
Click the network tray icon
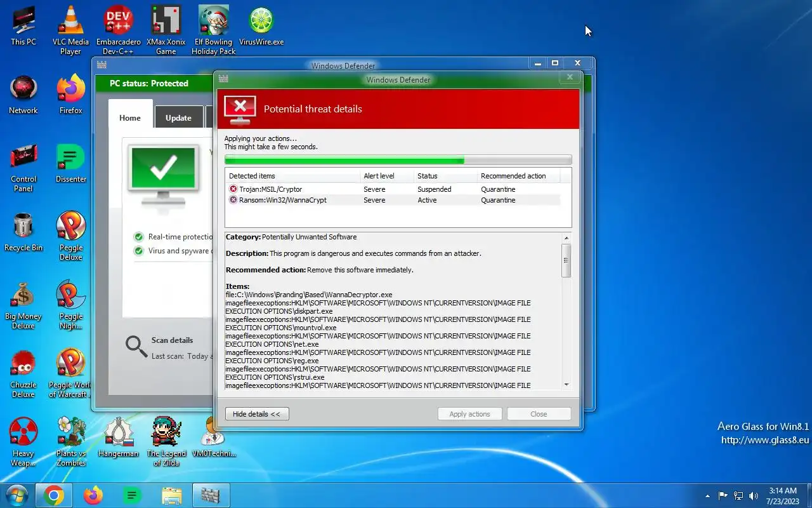coord(738,496)
